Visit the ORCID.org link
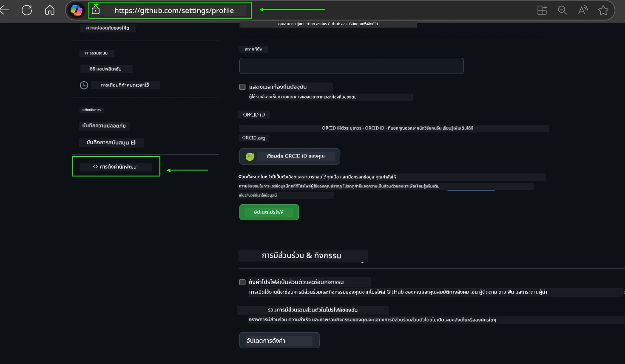625x364 pixels. click(x=254, y=137)
